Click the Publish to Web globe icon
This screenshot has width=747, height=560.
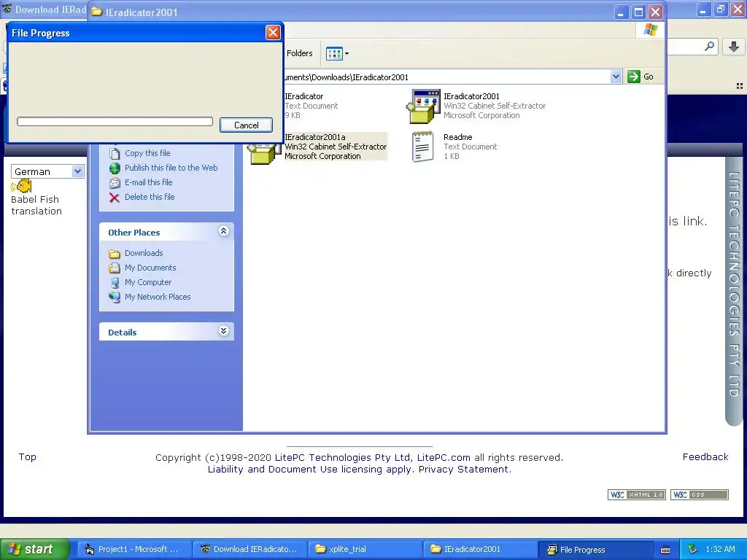point(115,168)
